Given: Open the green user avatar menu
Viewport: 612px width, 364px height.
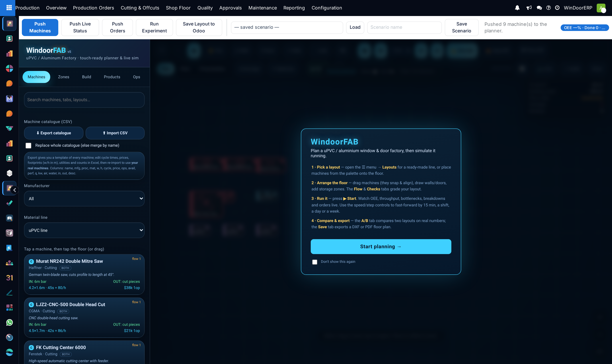Looking at the screenshot, I should coord(601,8).
